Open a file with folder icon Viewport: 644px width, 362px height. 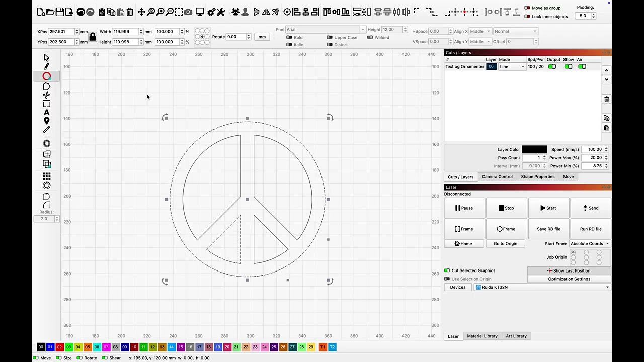(x=50, y=12)
